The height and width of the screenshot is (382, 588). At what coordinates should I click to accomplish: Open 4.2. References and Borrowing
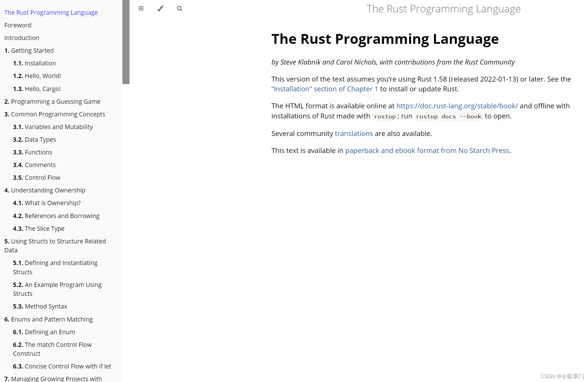(x=56, y=216)
